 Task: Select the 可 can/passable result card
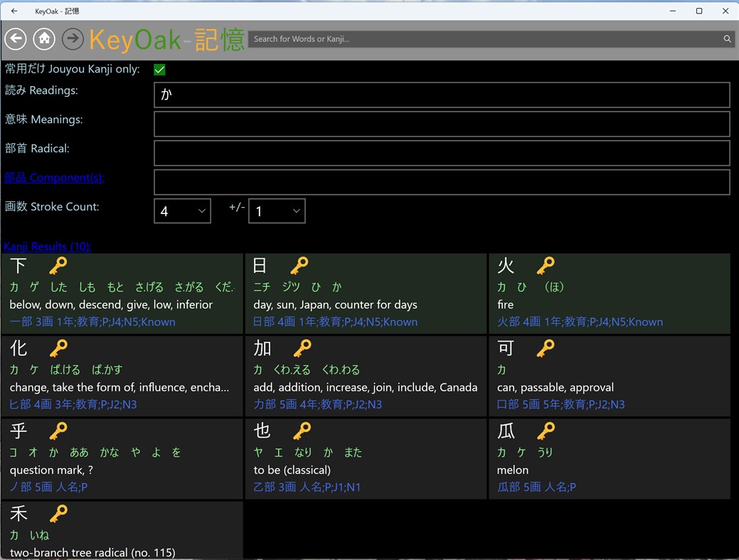coord(608,376)
